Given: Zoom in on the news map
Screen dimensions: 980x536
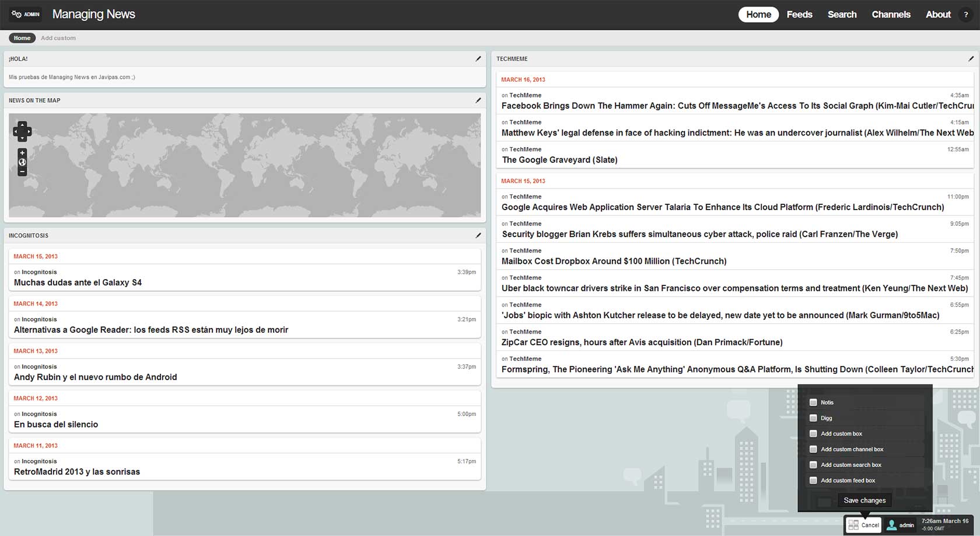Looking at the screenshot, I should click(22, 153).
